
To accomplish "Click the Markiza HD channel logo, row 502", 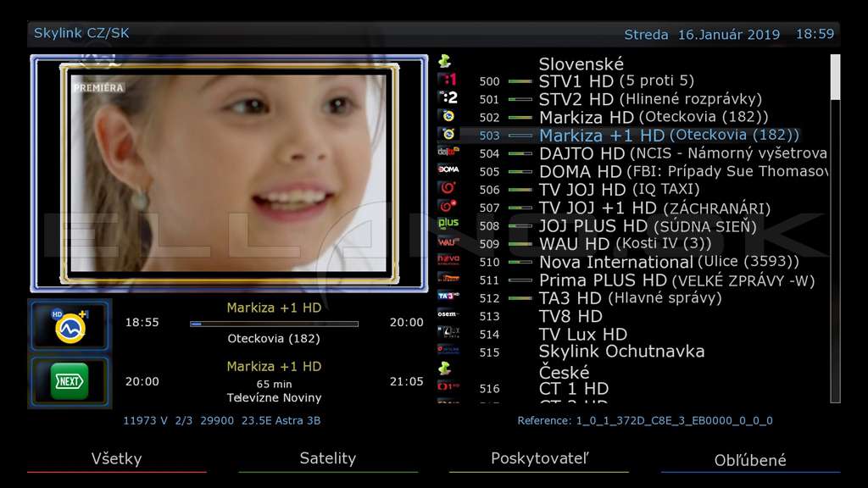I will (448, 116).
